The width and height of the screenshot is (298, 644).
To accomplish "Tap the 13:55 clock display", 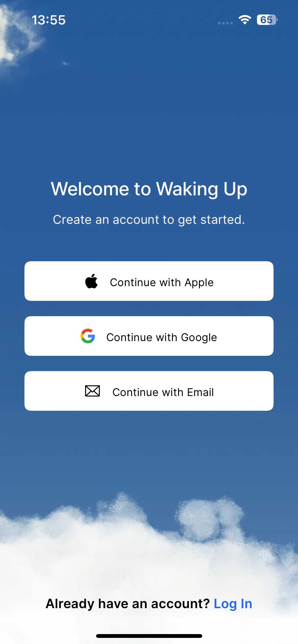I will point(49,20).
